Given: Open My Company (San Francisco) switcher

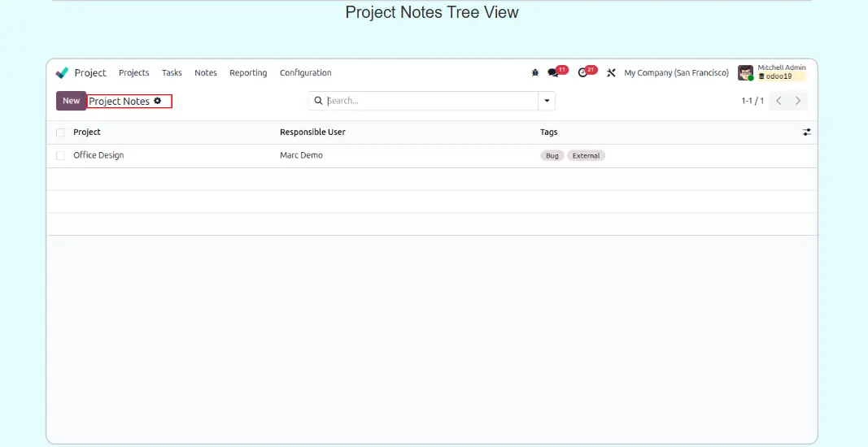Looking at the screenshot, I should [676, 73].
